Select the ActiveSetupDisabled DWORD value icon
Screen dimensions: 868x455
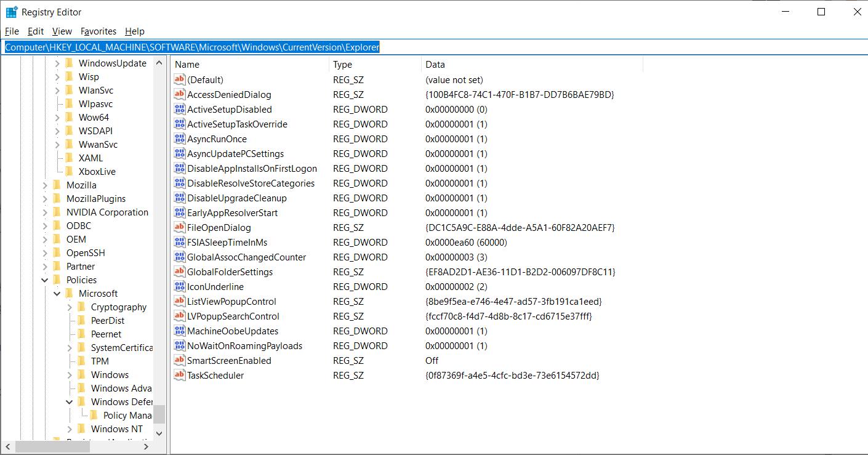tap(179, 109)
